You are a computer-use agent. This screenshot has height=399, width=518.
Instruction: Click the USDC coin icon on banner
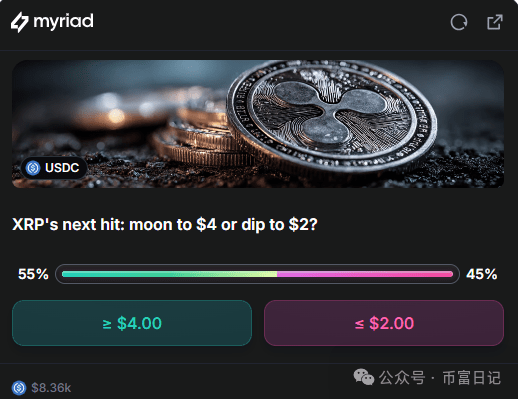(33, 168)
